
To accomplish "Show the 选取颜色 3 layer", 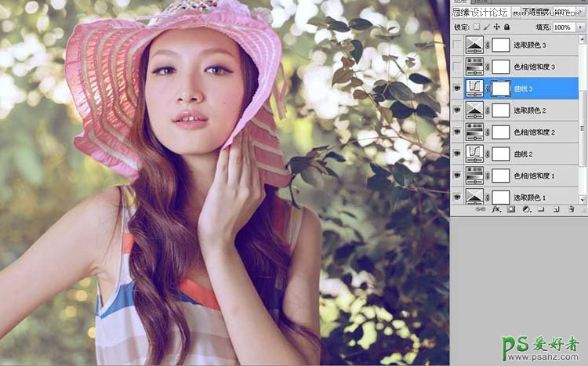I will 457,45.
